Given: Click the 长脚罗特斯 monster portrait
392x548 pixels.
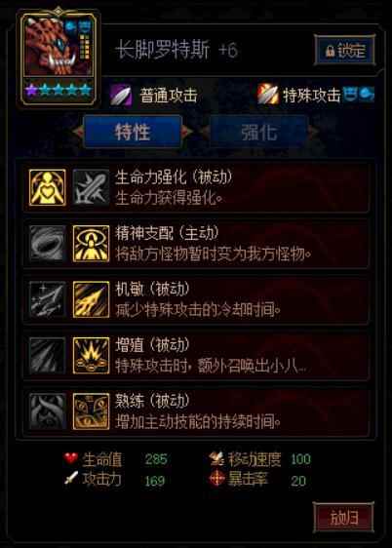Looking at the screenshot, I should tap(58, 46).
